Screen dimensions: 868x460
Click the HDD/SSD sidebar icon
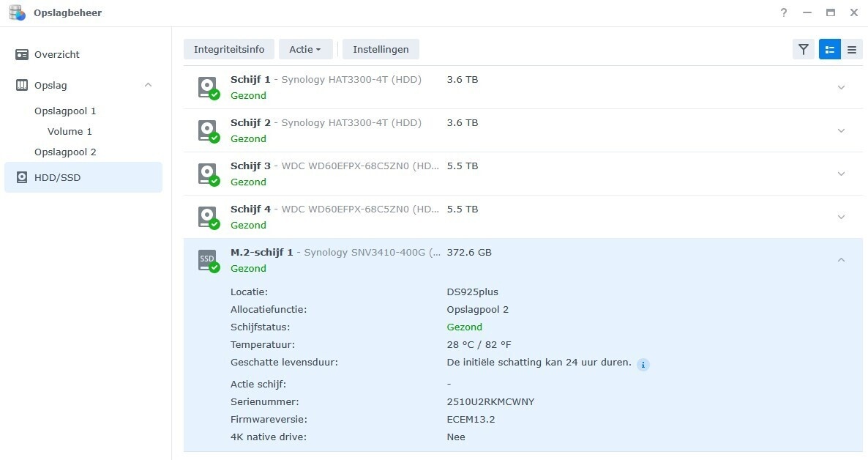pyautogui.click(x=23, y=177)
